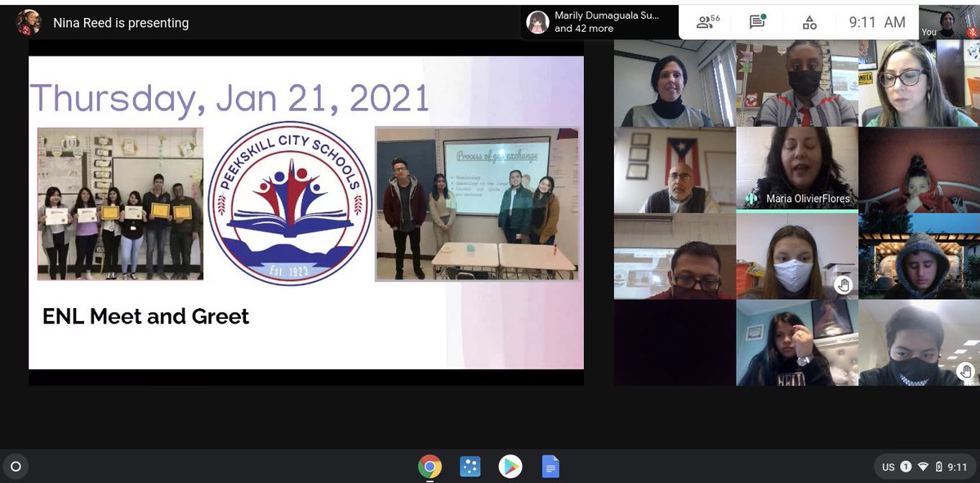Image resolution: width=980 pixels, height=483 pixels.
Task: Click the 'Nina Reed is presenting' label
Action: (x=121, y=23)
